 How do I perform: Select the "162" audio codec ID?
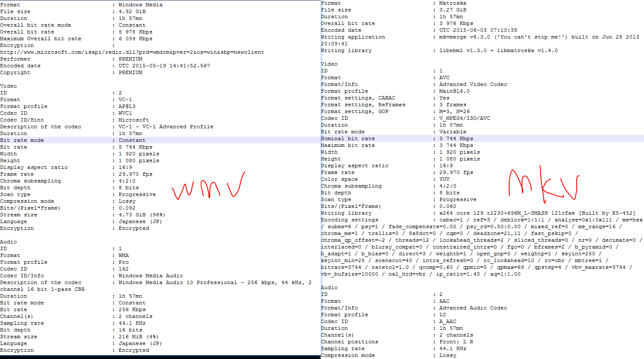pos(123,269)
